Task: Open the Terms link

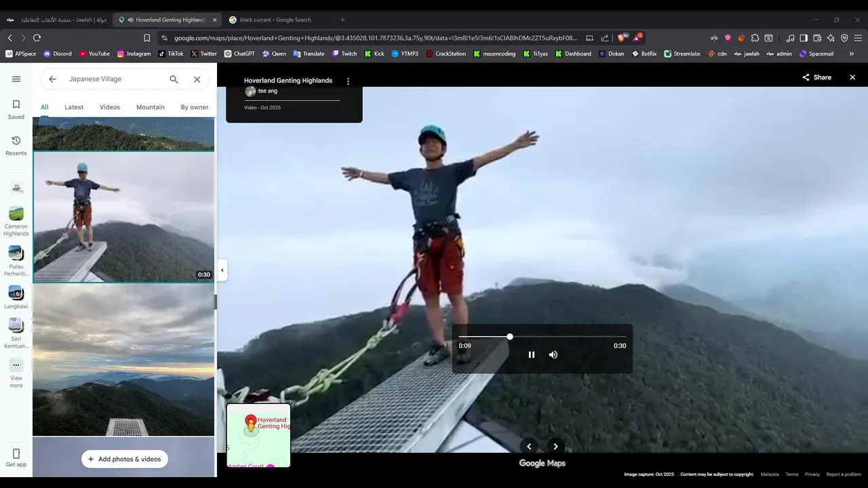Action: 792,474
